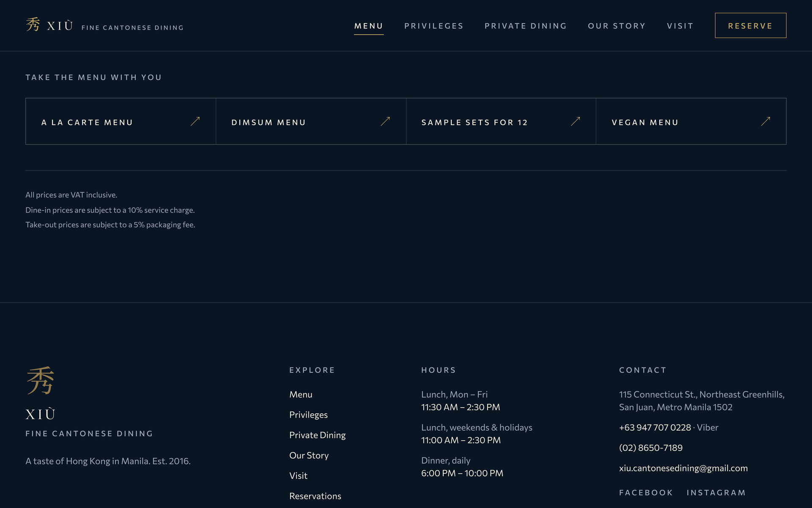Click the Reserve button
This screenshot has height=508, width=812.
(751, 25)
